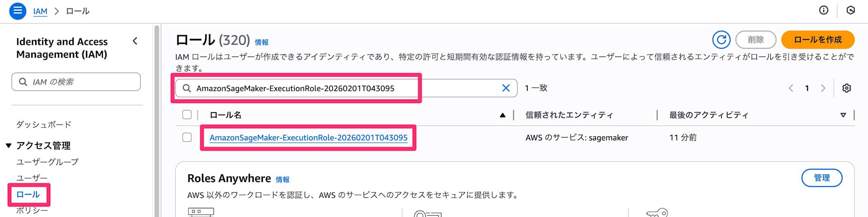Click the info circle icon in top bar
868x217 pixels.
point(823,10)
